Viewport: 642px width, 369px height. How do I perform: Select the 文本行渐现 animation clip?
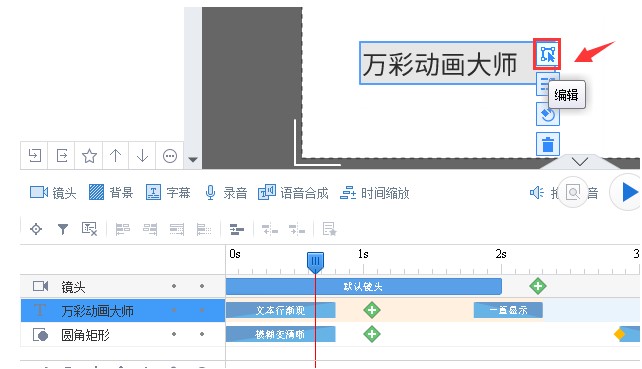[x=280, y=310]
